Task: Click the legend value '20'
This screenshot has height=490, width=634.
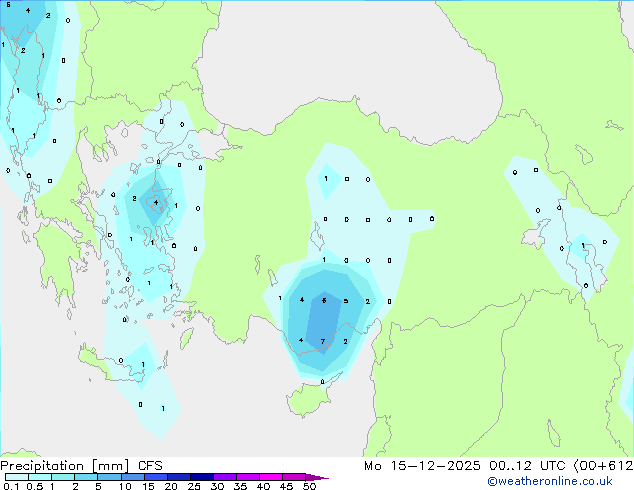Action: point(171,486)
